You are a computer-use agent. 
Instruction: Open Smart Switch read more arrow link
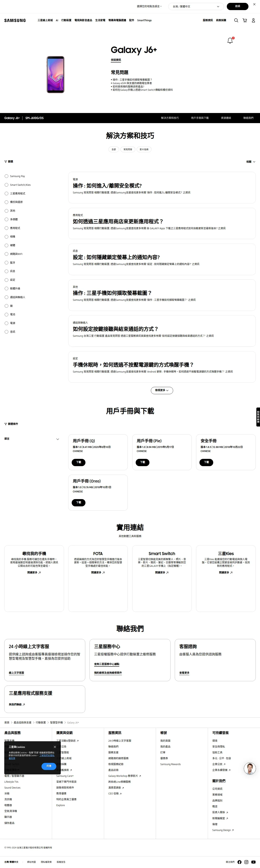(x=162, y=572)
